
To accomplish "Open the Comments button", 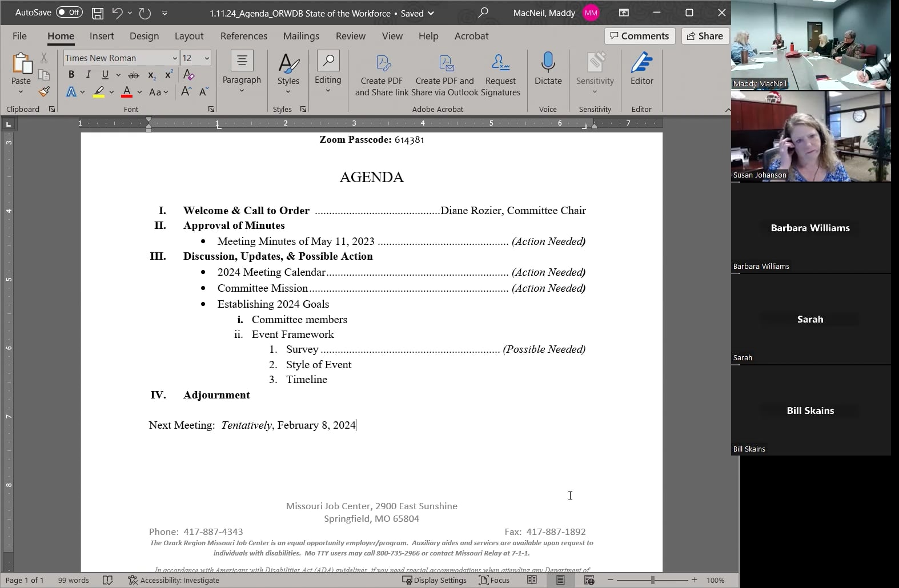I will (640, 36).
